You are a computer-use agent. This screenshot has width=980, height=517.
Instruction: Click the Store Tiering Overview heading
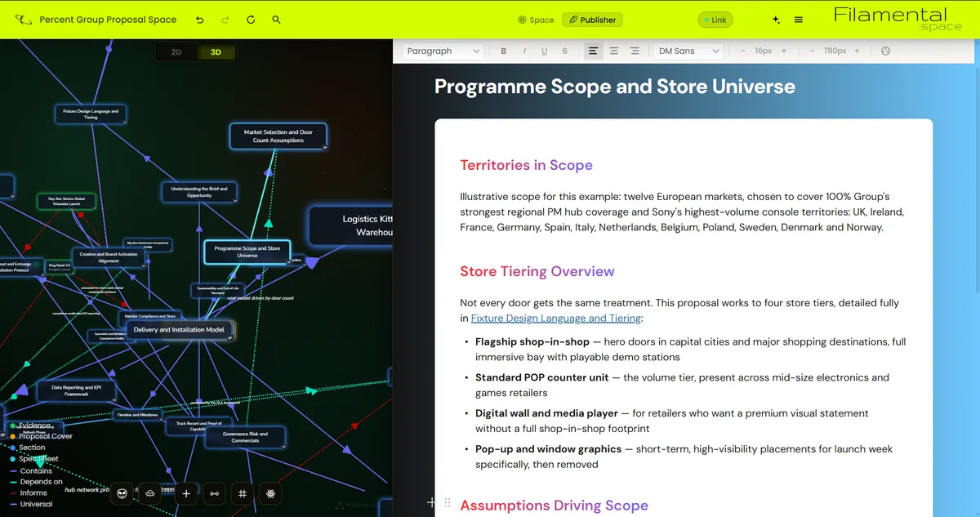coord(537,271)
